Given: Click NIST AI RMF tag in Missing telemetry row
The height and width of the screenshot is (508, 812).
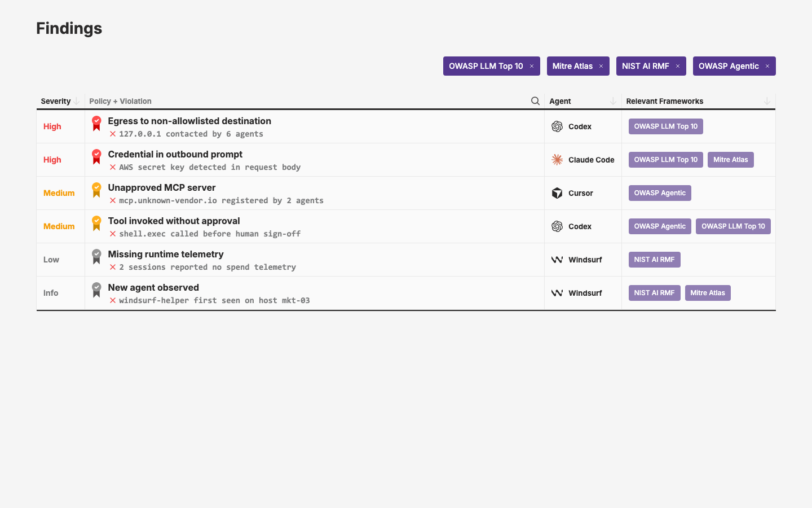Looking at the screenshot, I should coord(655,260).
